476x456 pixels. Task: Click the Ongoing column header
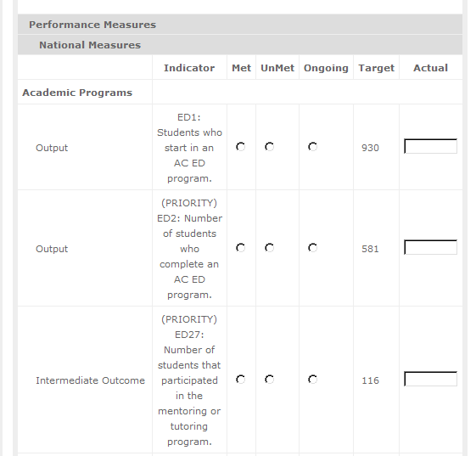[x=326, y=68]
